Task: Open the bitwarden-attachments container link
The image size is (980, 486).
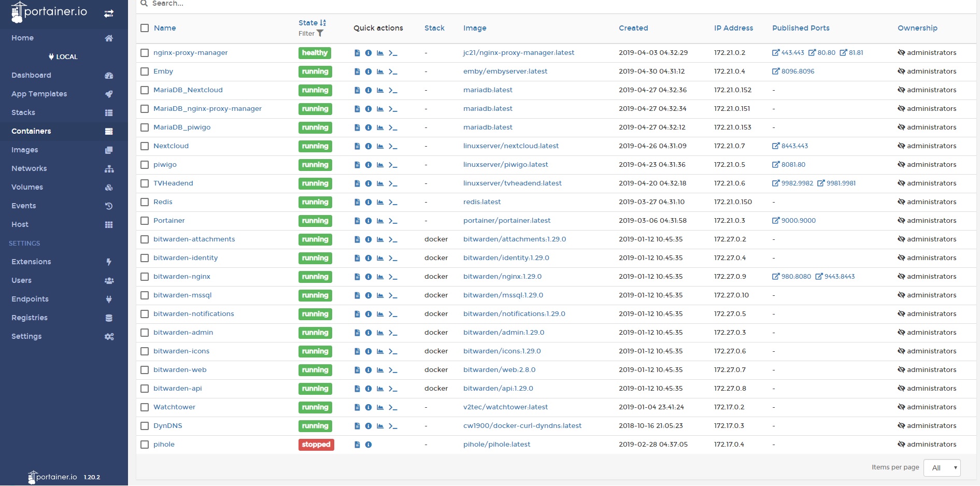Action: (x=194, y=239)
